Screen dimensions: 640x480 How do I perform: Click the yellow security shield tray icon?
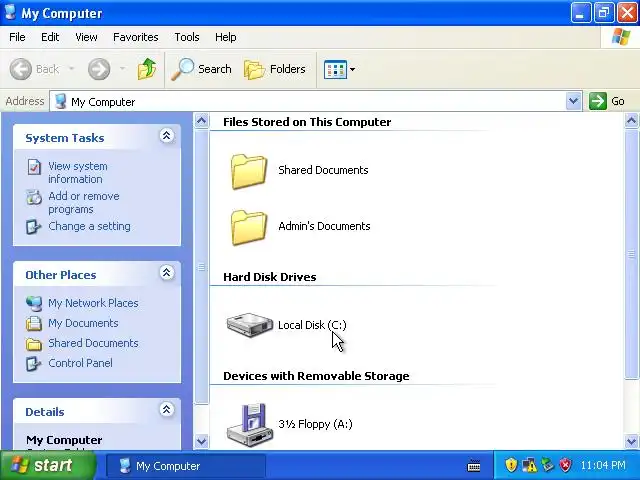click(x=511, y=465)
